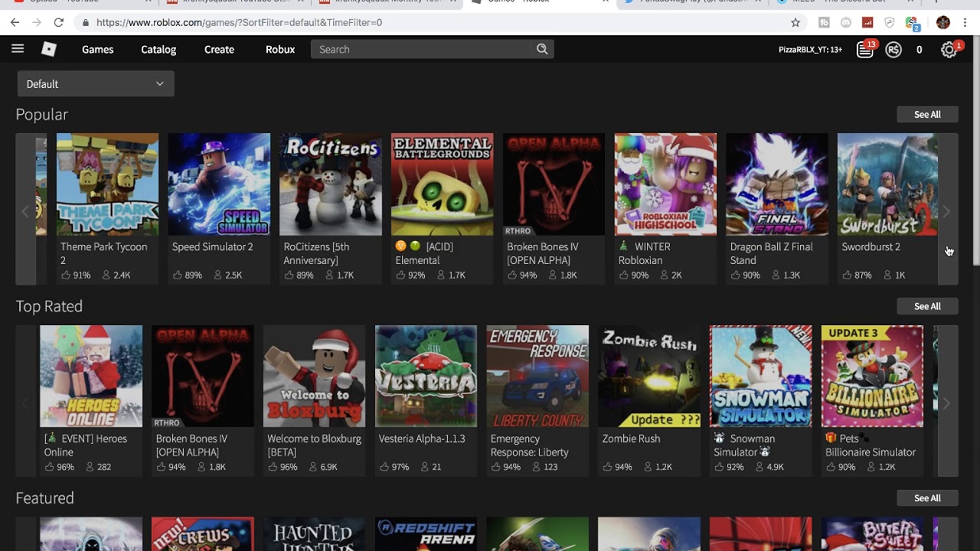Click the 'Speed Simulator 2' title text
The image size is (980, 551).
click(x=212, y=246)
